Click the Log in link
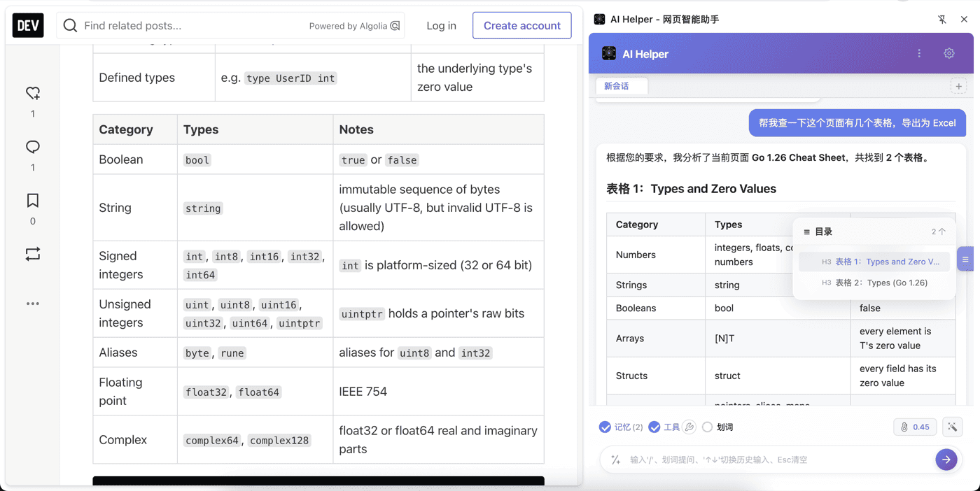The image size is (980, 491). 441,25
